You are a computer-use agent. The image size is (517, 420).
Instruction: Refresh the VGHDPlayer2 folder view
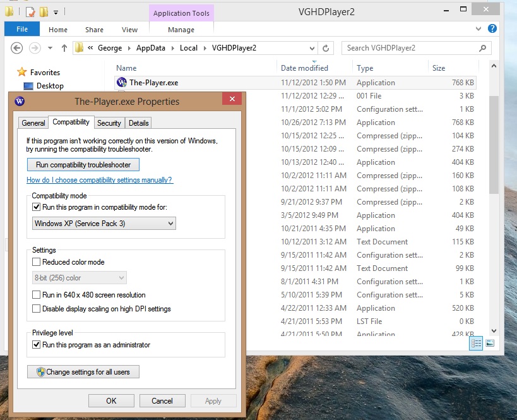[326, 48]
